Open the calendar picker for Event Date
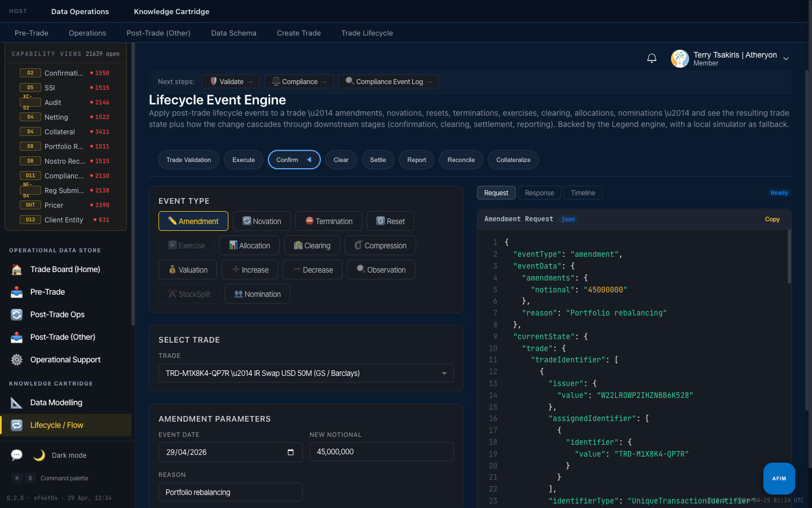 (x=291, y=452)
